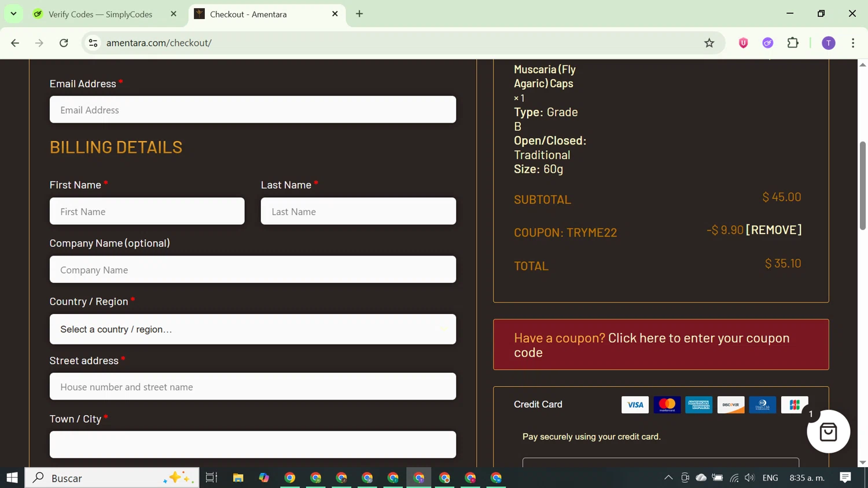This screenshot has height=488, width=868.
Task: Close the Checkout - Amentara tab
Action: (335, 14)
